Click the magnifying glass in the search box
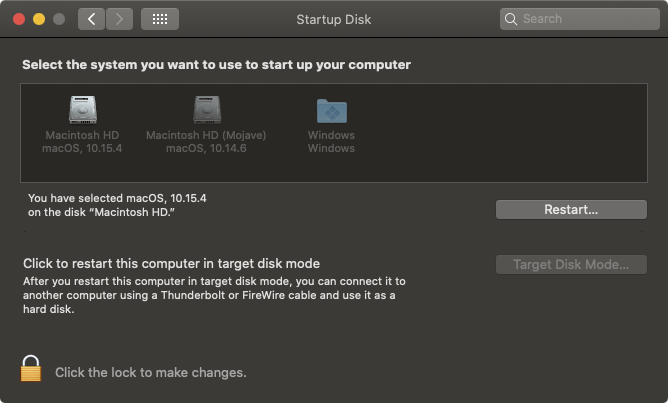The image size is (668, 403). click(511, 19)
